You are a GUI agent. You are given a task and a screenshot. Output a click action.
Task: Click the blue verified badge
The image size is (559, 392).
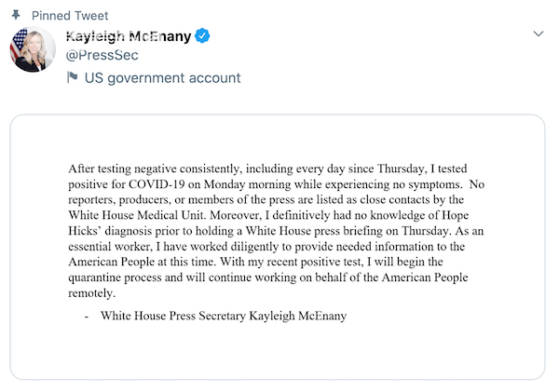202,36
